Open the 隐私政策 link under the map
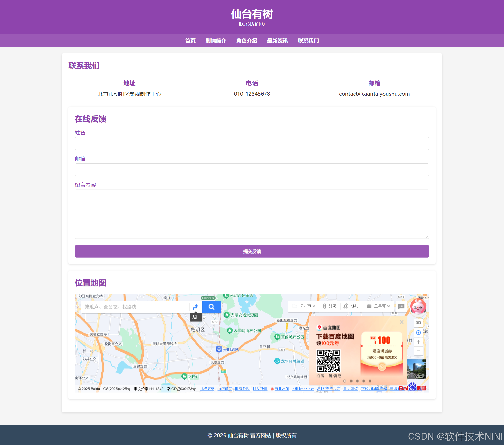This screenshot has height=445, width=504. pos(260,389)
